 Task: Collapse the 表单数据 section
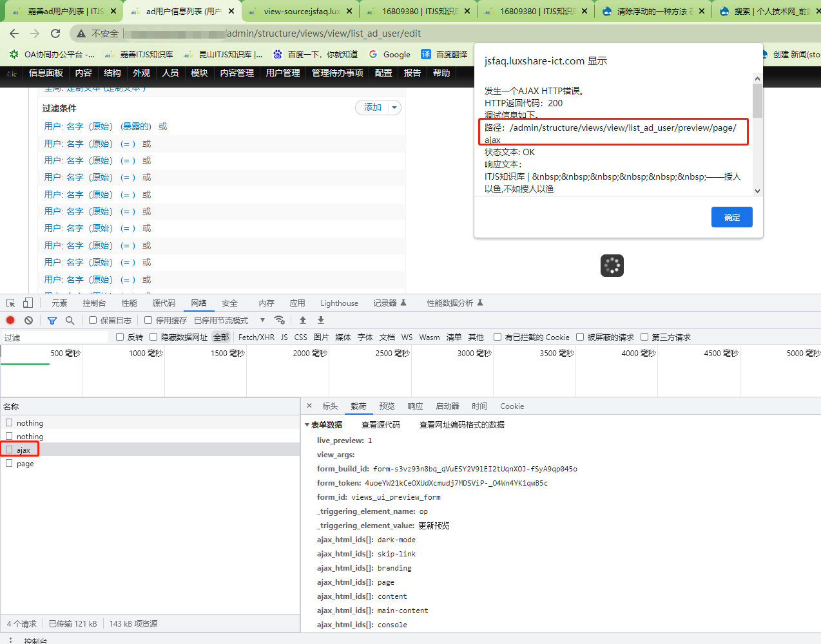coord(307,425)
